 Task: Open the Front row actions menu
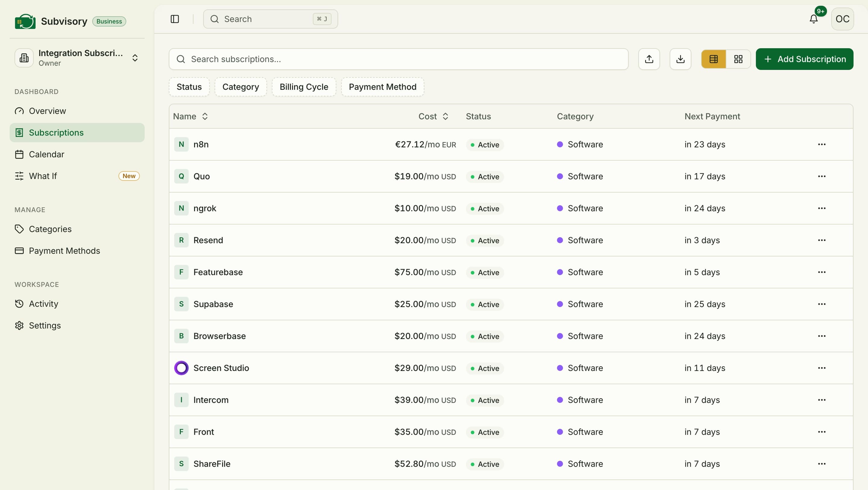tap(822, 432)
